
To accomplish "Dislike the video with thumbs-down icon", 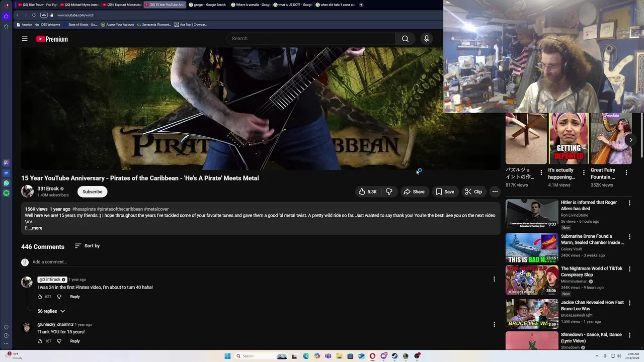I will (389, 192).
